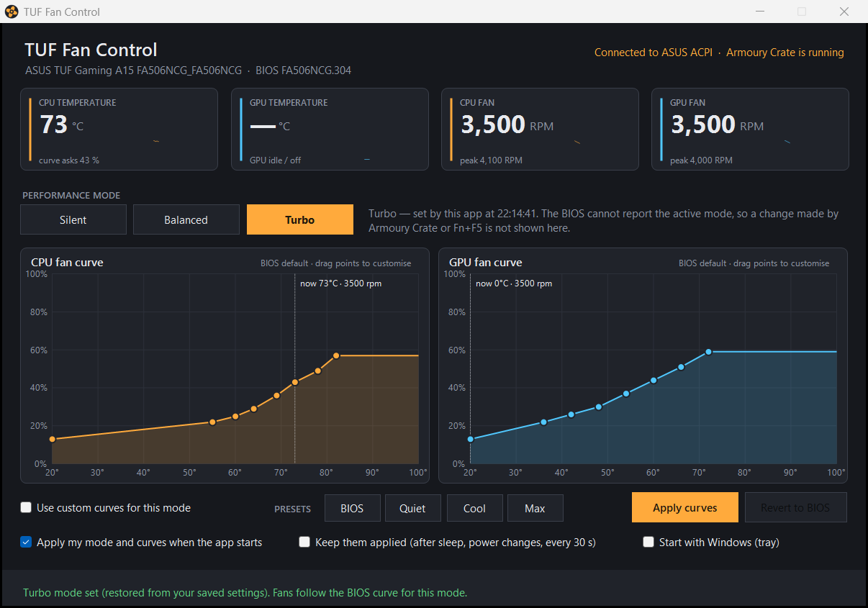This screenshot has width=868, height=608.
Task: Tick the 'Keep them applied' checkbox
Action: click(304, 542)
